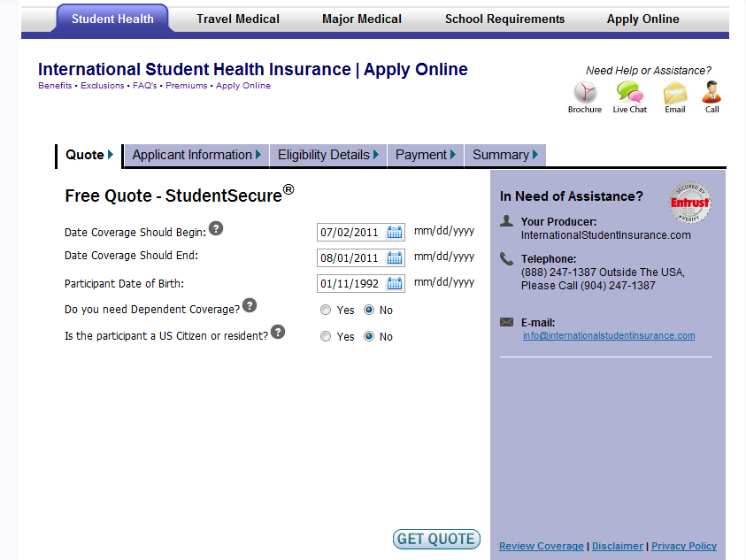Click the Free Quote - StudentSecure heading

point(180,195)
